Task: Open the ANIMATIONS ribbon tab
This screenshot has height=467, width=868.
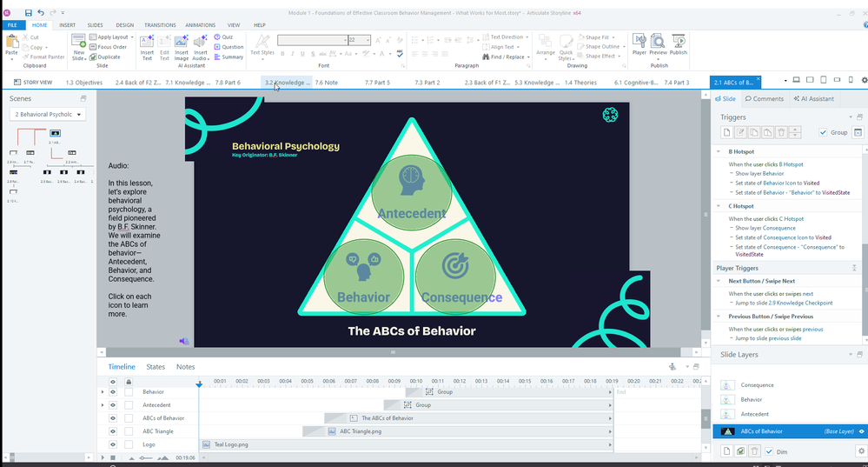Action: click(201, 25)
